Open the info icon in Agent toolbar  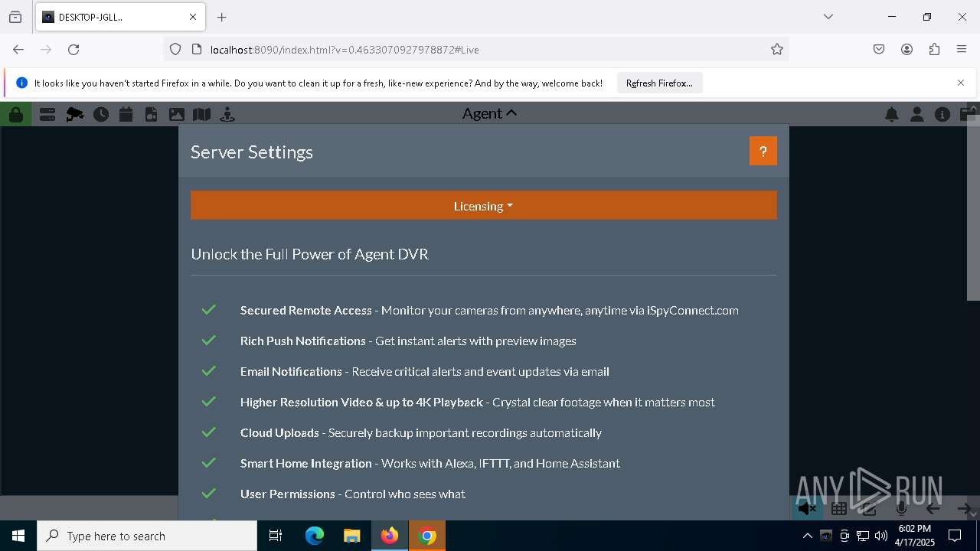pyautogui.click(x=942, y=115)
